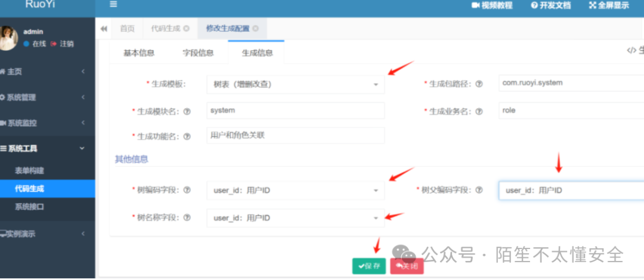Switch to the 代码生成 page tab
644x280 pixels.
coord(166,29)
